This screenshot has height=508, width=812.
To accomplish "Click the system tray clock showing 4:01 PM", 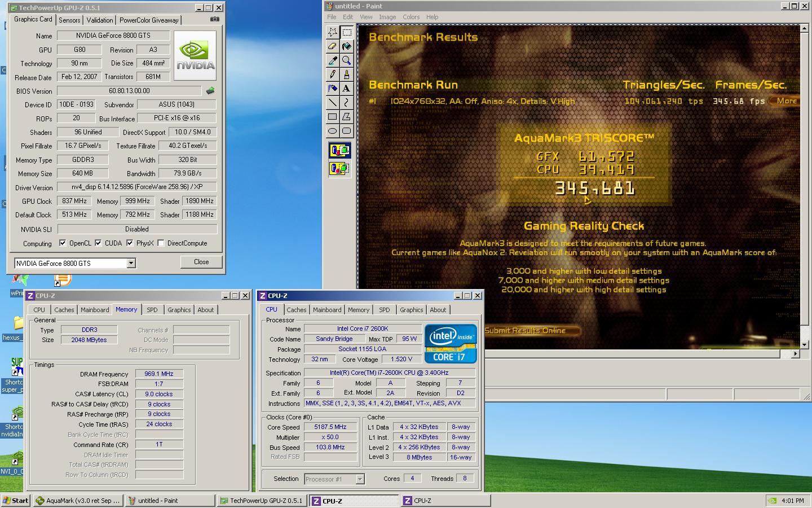I will pos(793,501).
